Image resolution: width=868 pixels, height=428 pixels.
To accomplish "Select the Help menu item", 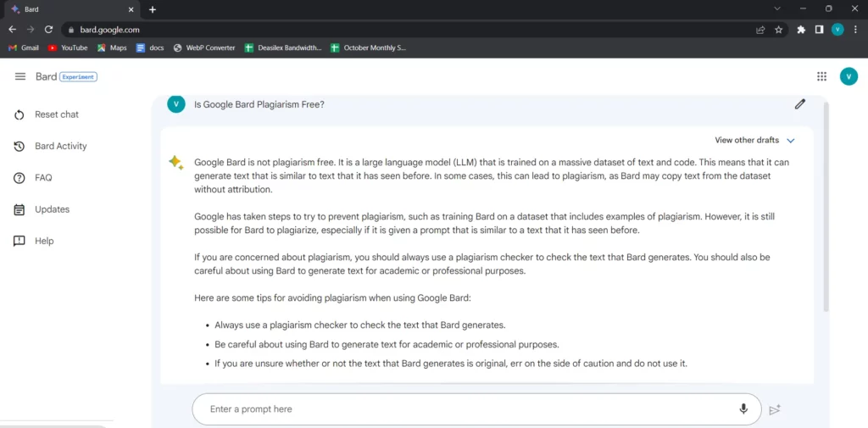I will 34,241.
